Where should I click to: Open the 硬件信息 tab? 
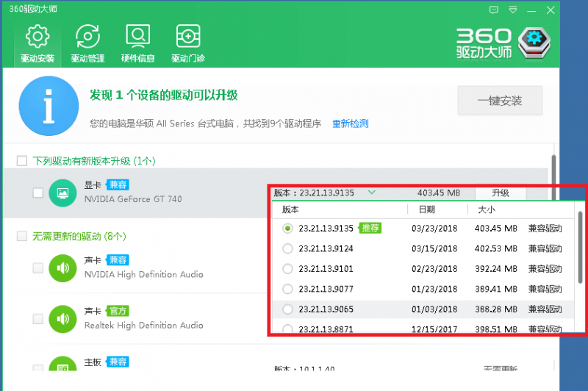(137, 44)
